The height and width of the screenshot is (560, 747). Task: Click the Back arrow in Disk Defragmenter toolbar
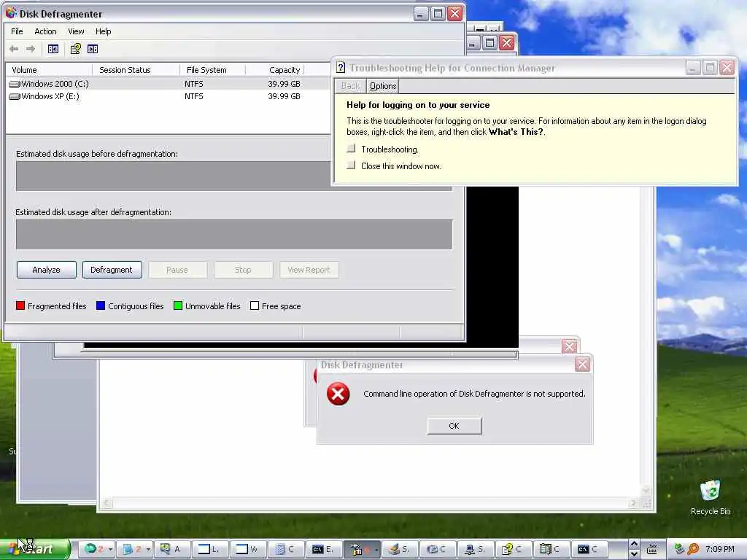(x=14, y=49)
